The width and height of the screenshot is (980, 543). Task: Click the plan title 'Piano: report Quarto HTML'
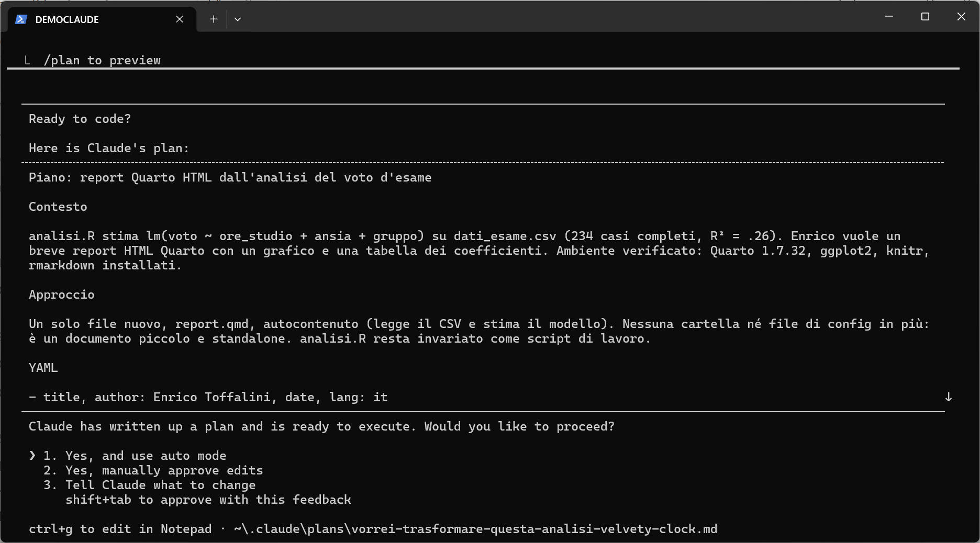tap(230, 177)
